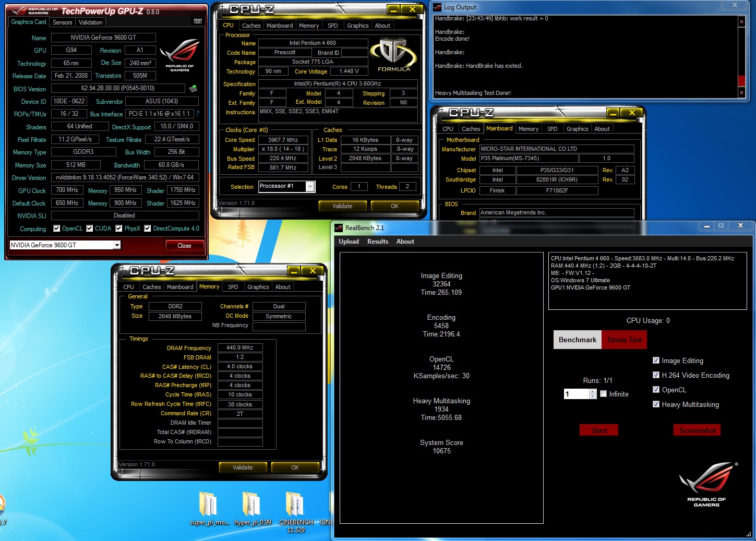Enable the Infinite runs checkbox
The height and width of the screenshot is (541, 756).
point(604,394)
